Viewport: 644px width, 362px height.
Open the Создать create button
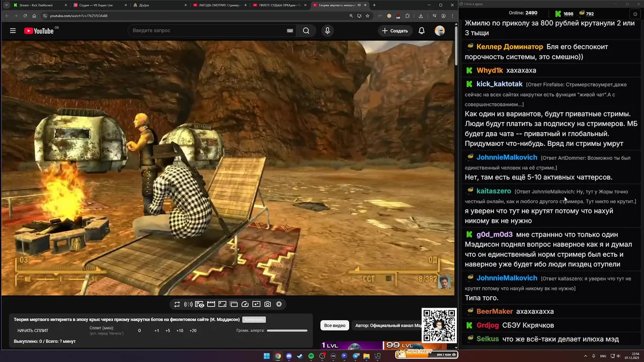[395, 31]
